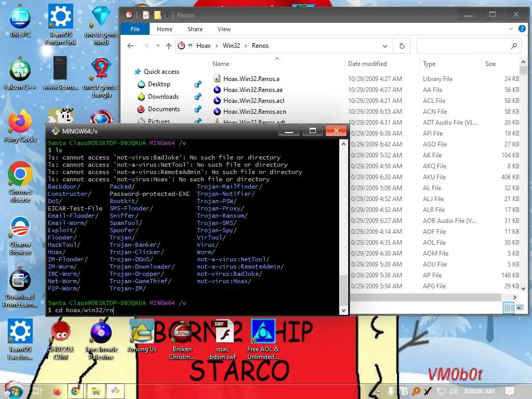Sort files by Date modified column
Image resolution: width=532 pixels, height=399 pixels.
pos(367,64)
